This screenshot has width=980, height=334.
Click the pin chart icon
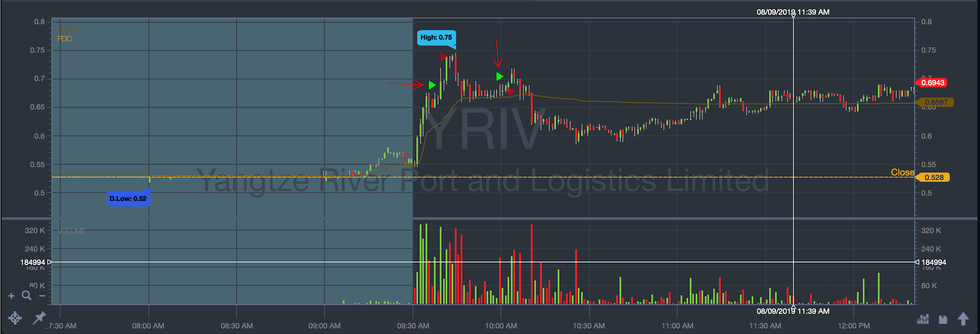[x=39, y=318]
